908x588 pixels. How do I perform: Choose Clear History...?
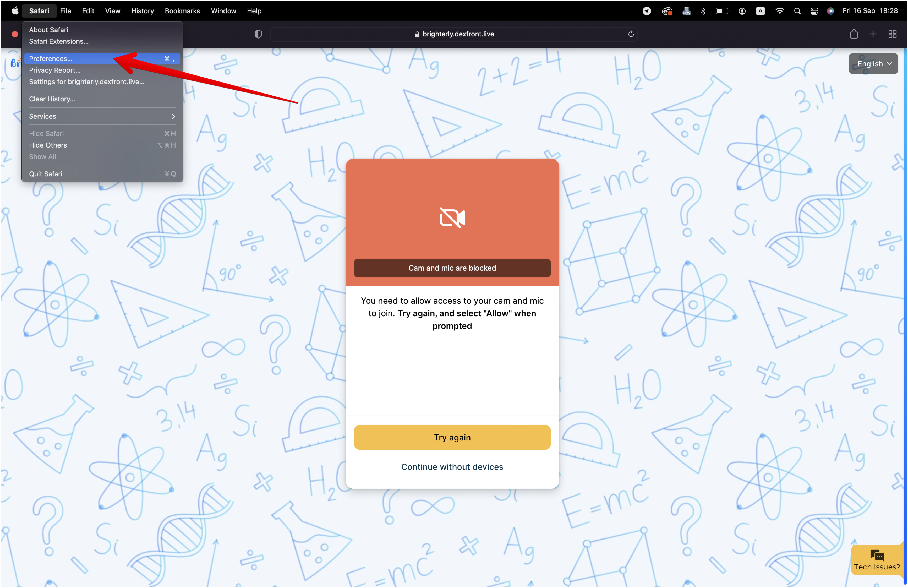point(102,99)
